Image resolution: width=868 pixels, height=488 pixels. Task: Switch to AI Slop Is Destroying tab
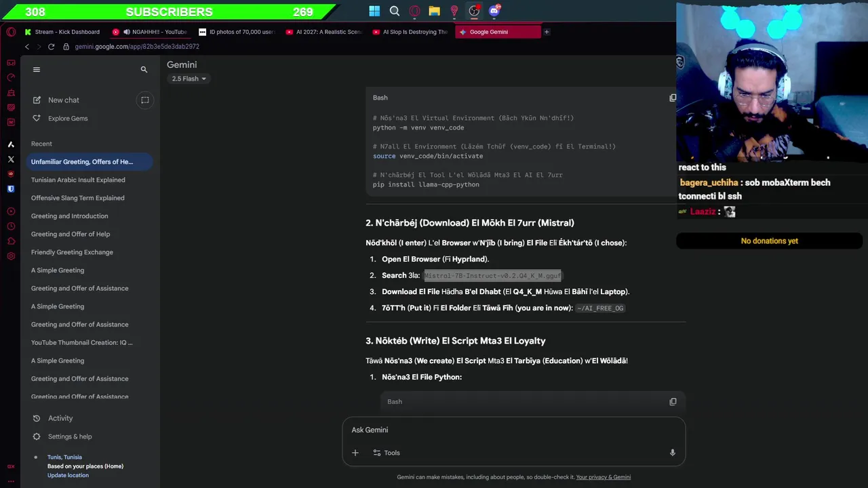click(411, 32)
